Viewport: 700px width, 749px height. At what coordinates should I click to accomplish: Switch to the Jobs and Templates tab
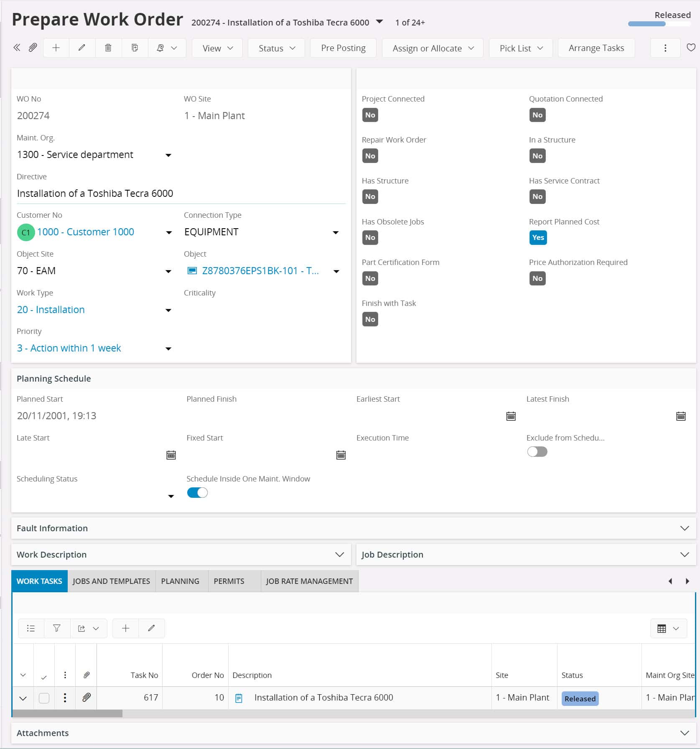(x=111, y=581)
